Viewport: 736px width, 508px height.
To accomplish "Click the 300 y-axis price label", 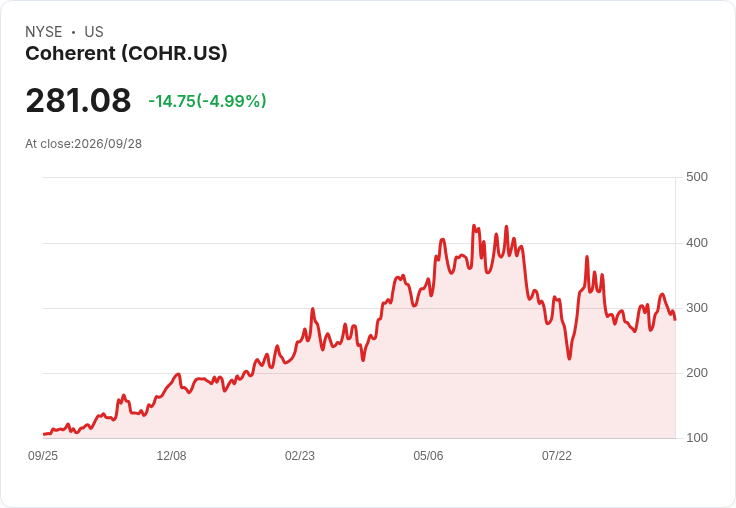I will coord(697,308).
